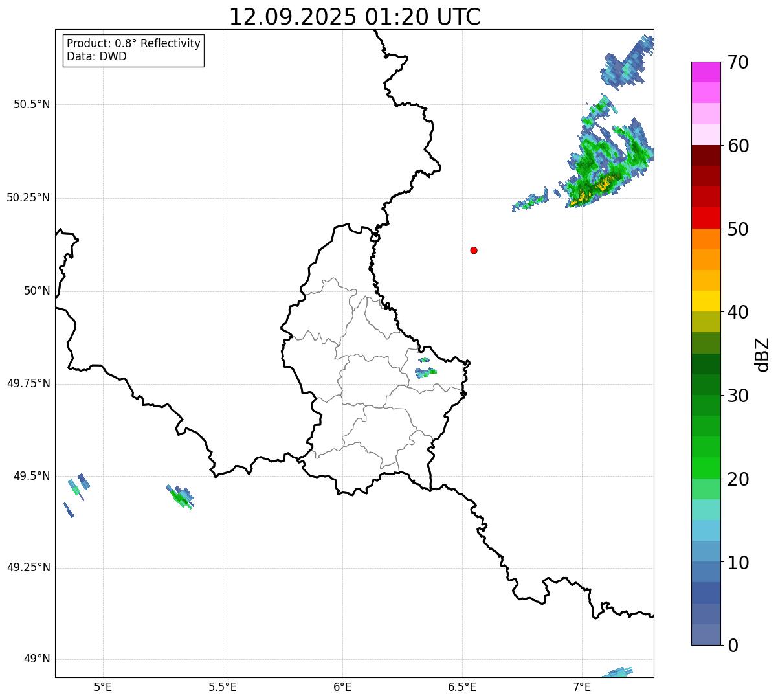Click the 49°N latitude tick label

tap(37, 659)
